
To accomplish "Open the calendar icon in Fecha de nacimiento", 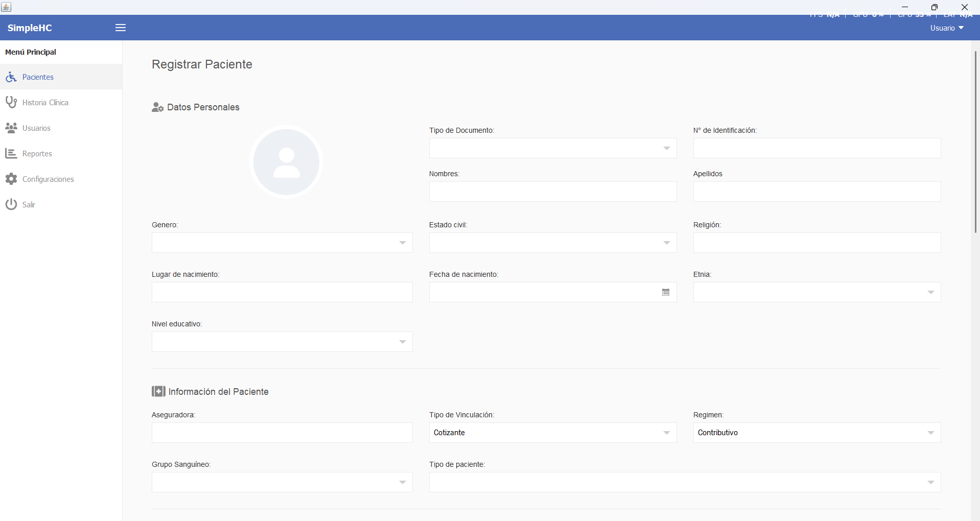I will coord(666,292).
